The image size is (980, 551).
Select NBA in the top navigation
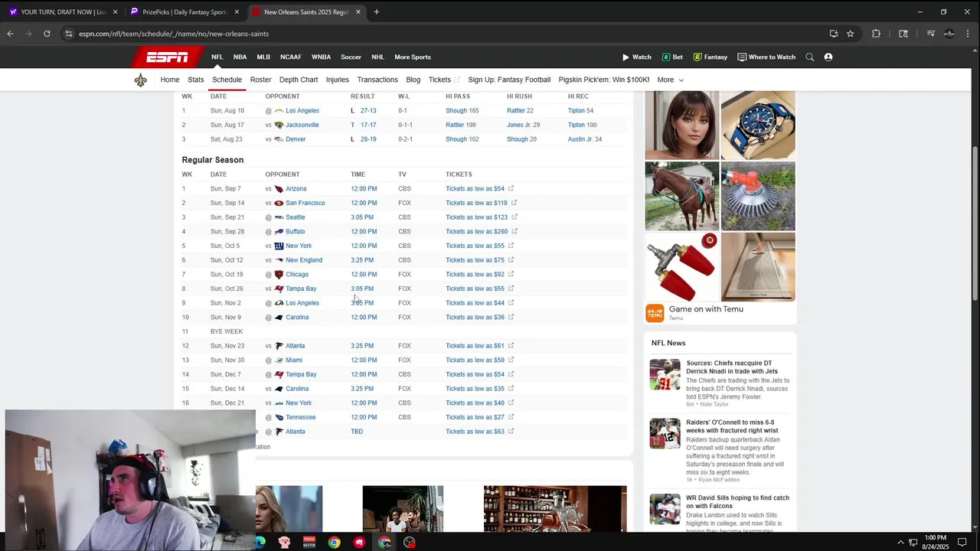(240, 57)
